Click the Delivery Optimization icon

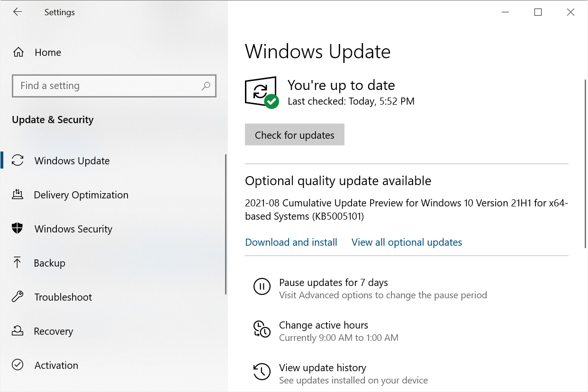point(18,195)
